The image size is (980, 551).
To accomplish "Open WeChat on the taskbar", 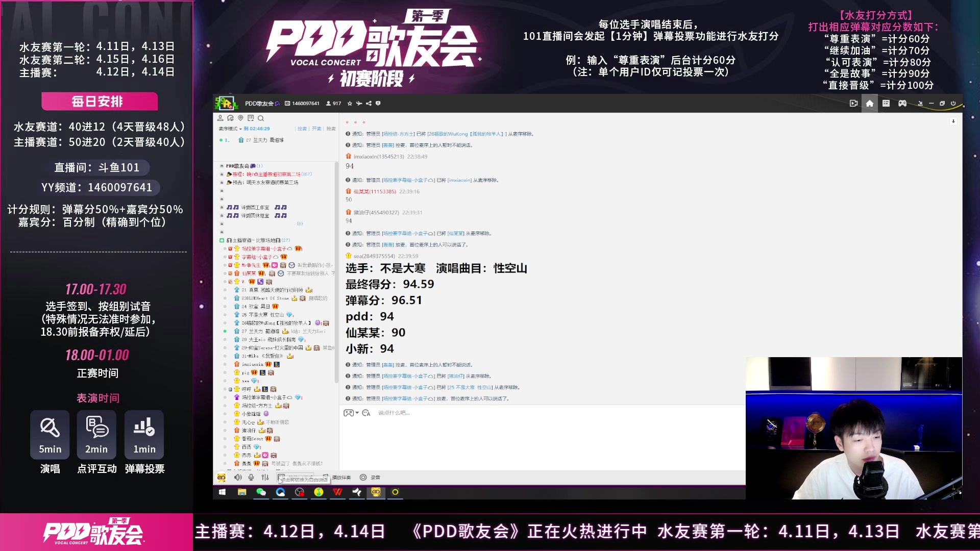I will (x=261, y=492).
